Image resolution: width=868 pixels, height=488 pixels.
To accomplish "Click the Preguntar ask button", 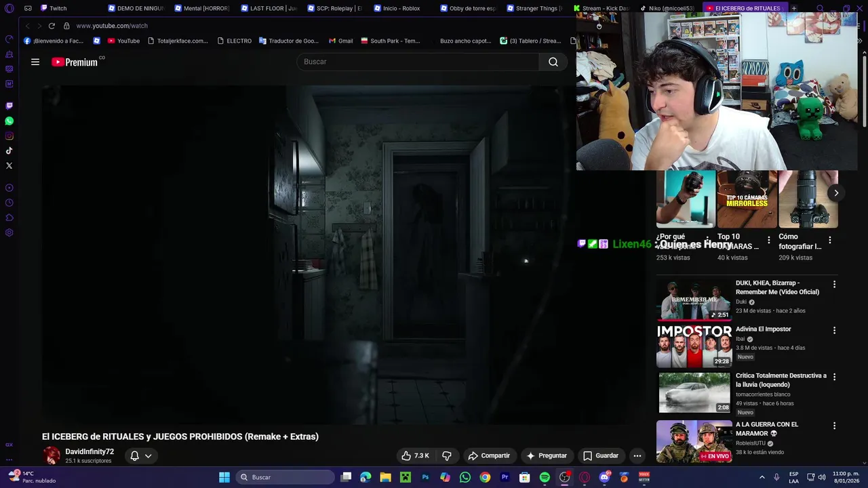I will coord(547,455).
